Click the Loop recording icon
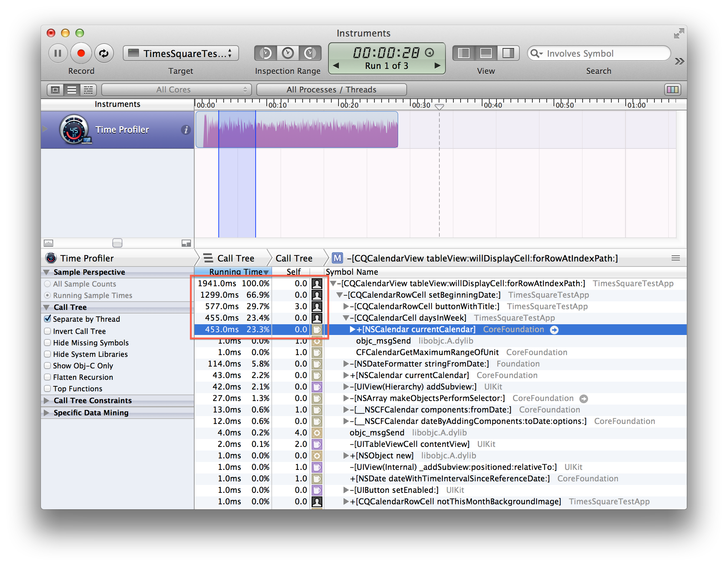Image resolution: width=728 pixels, height=566 pixels. tap(104, 53)
